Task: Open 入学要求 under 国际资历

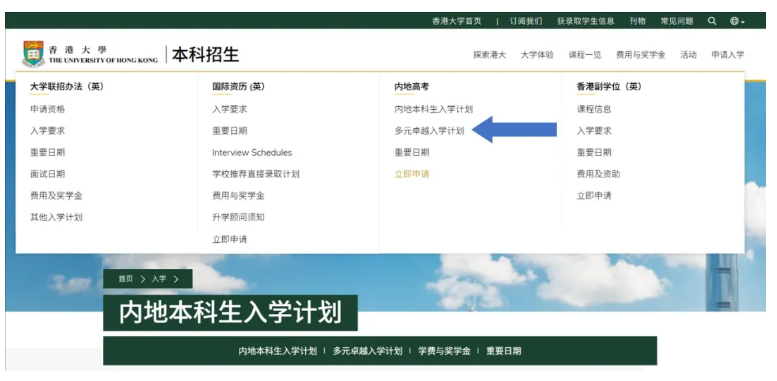Action: click(x=230, y=109)
